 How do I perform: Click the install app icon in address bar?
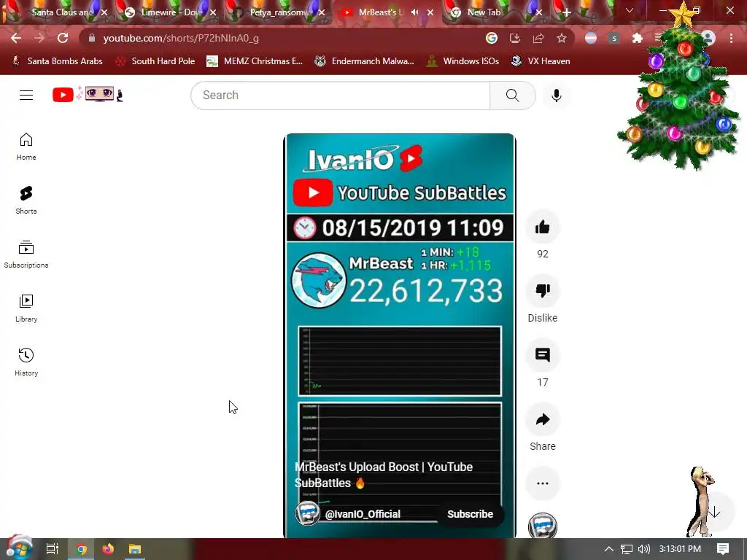[515, 38]
